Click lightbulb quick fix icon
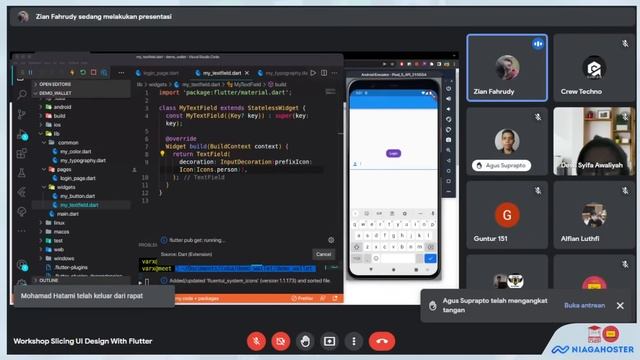The image size is (640, 360). coord(162,154)
